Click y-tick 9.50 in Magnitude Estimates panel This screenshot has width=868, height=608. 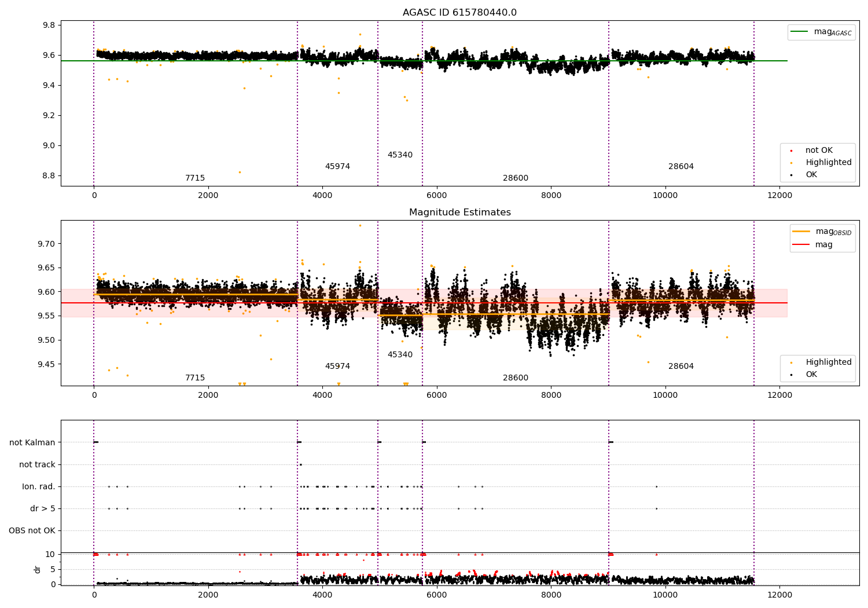coord(47,340)
